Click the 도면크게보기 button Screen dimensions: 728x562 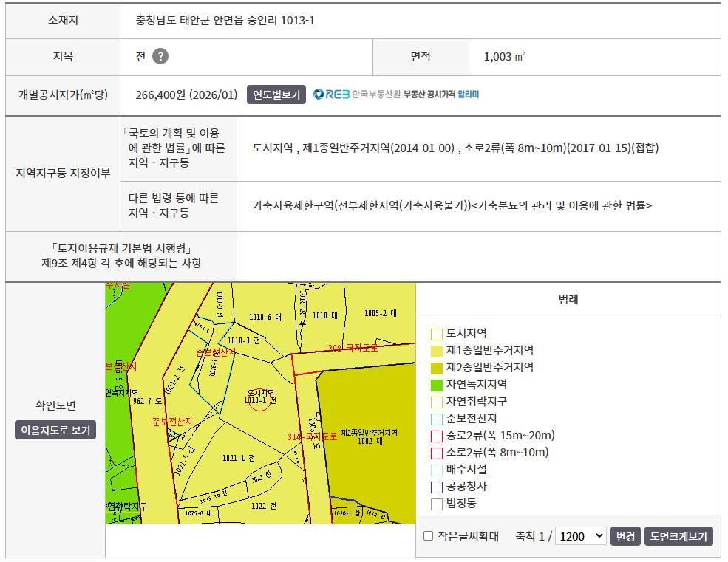pos(678,536)
